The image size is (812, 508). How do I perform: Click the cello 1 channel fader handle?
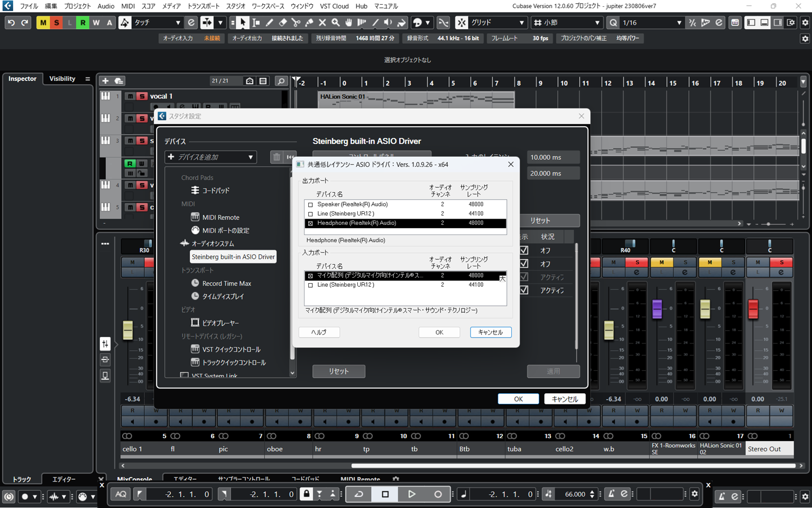(x=128, y=330)
